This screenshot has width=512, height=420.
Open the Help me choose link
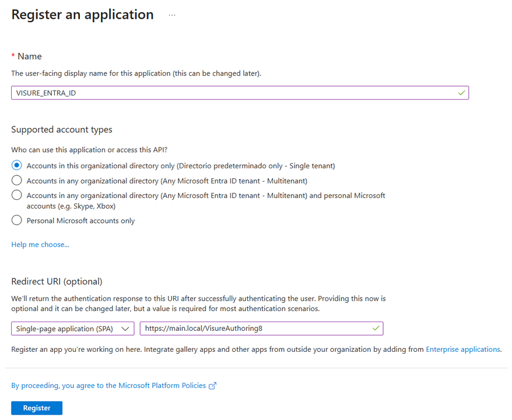coord(40,245)
